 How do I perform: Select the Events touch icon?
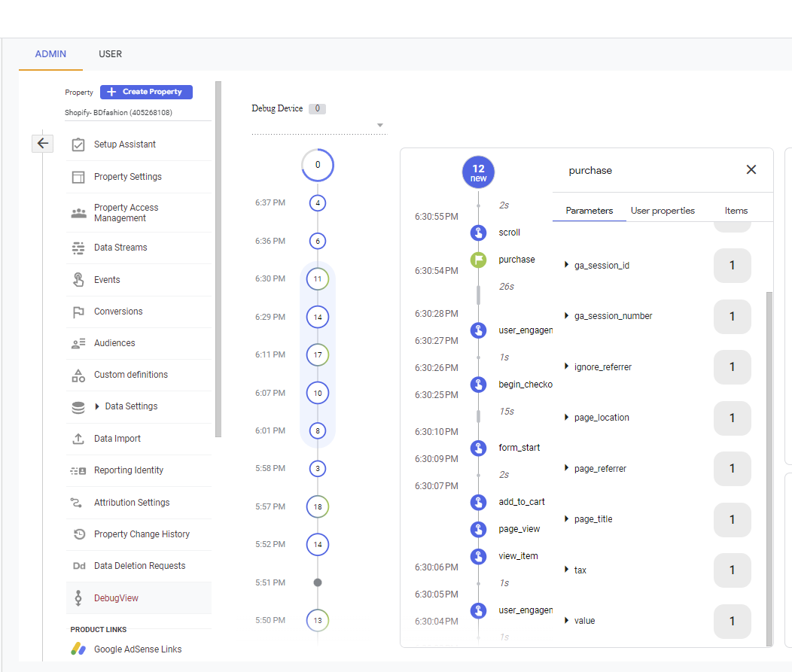tap(78, 280)
